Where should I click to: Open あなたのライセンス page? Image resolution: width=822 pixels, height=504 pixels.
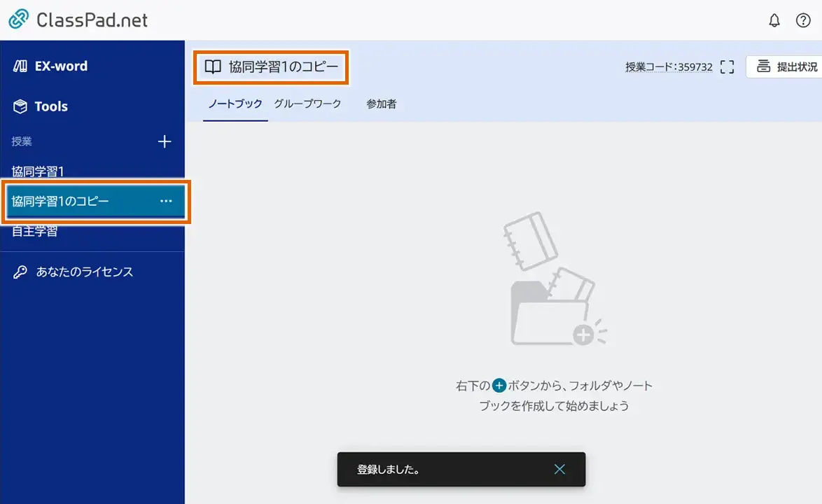point(84,272)
